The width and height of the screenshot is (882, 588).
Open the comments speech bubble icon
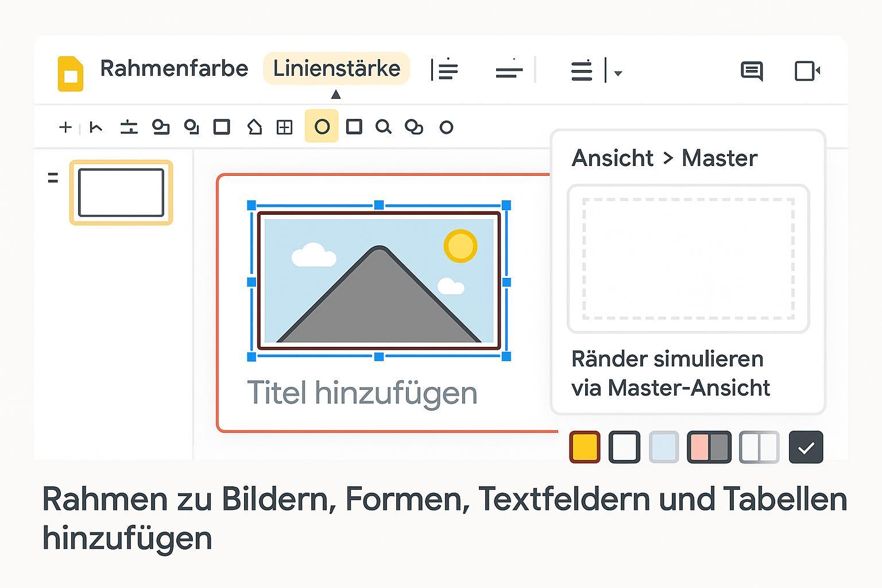pyautogui.click(x=751, y=71)
